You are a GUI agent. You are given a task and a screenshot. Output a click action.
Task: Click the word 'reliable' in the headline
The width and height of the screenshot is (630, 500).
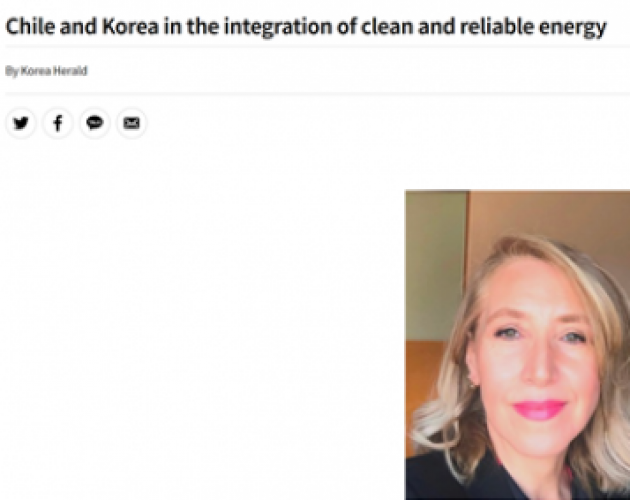[496, 27]
